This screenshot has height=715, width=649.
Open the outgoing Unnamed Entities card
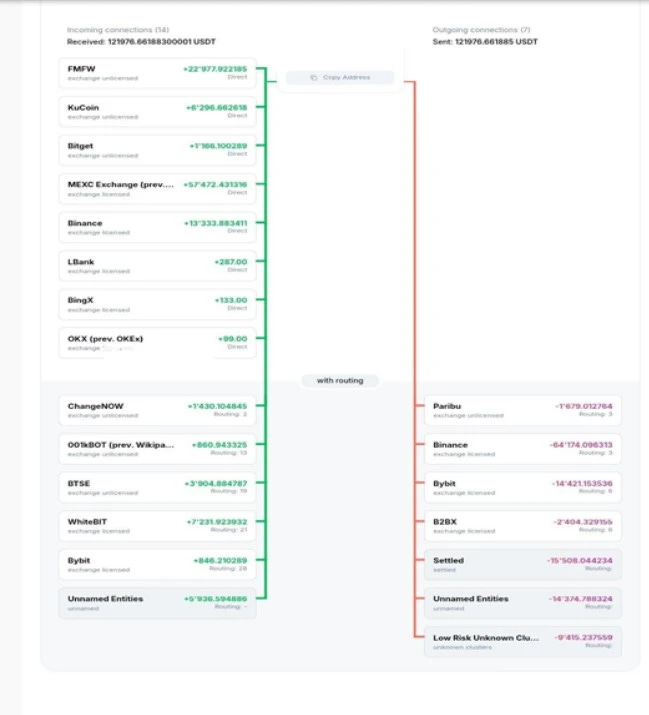(x=523, y=603)
